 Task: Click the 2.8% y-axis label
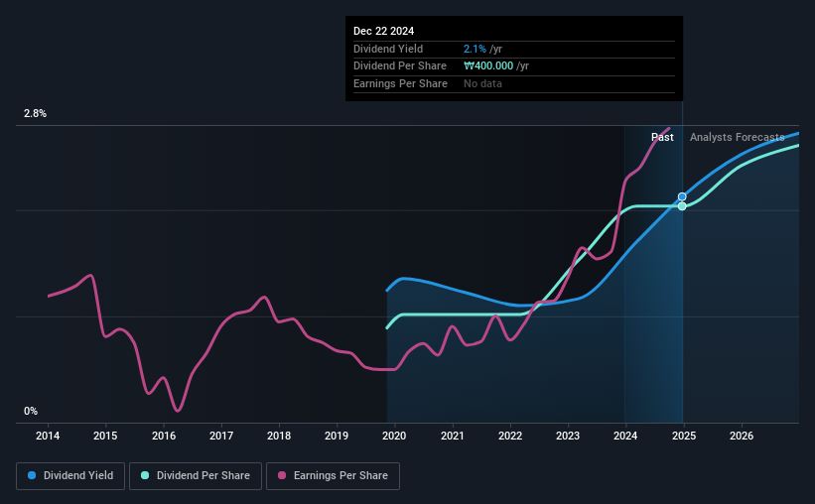click(x=35, y=113)
